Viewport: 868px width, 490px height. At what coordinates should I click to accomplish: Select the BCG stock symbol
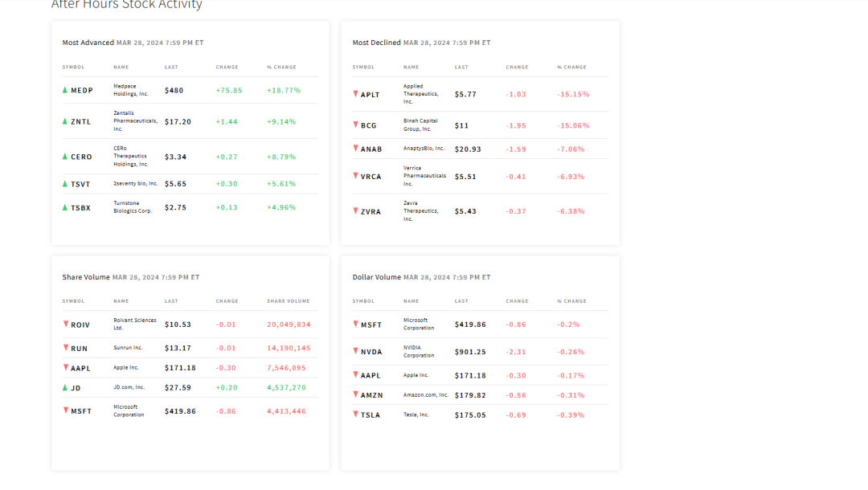coord(369,125)
